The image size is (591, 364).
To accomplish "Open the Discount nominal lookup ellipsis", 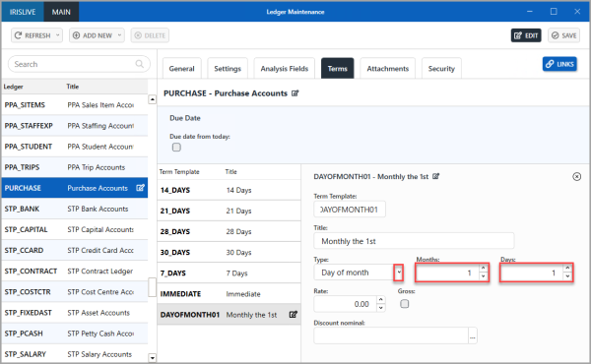I will [x=473, y=335].
